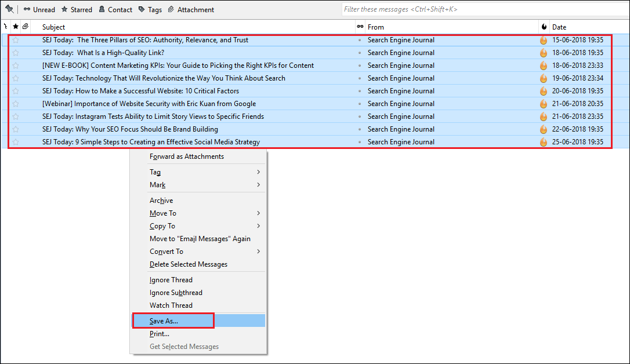The width and height of the screenshot is (630, 364).
Task: Toggle the Starred quick filter
Action: click(x=77, y=9)
